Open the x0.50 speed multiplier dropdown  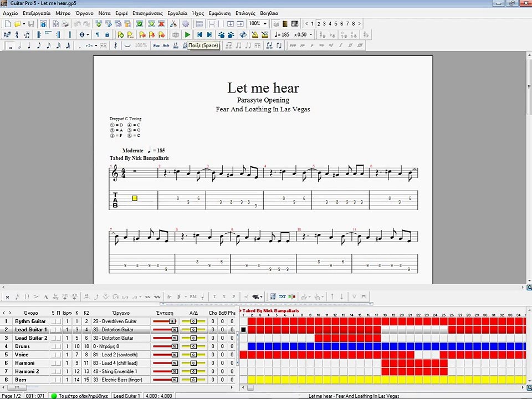(311, 34)
